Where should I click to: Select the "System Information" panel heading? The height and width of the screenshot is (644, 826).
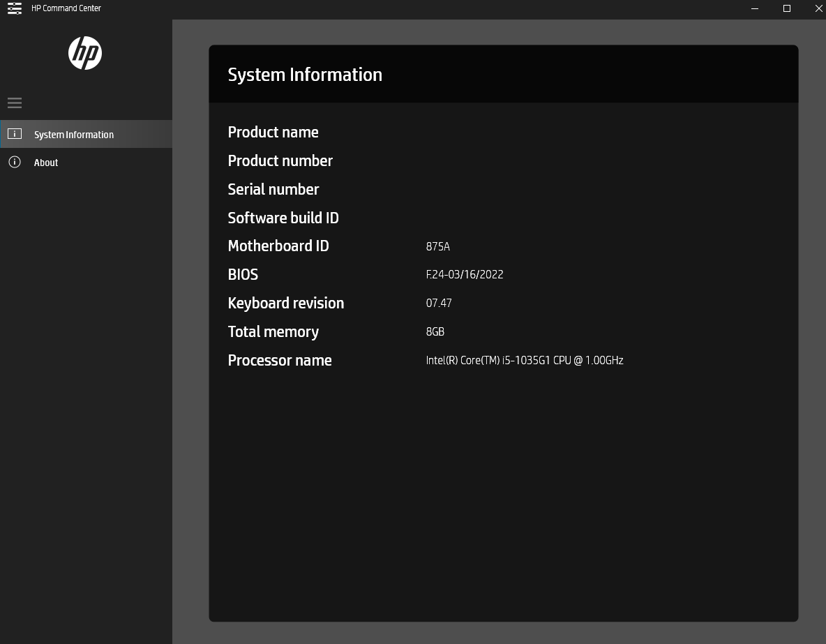tap(305, 75)
